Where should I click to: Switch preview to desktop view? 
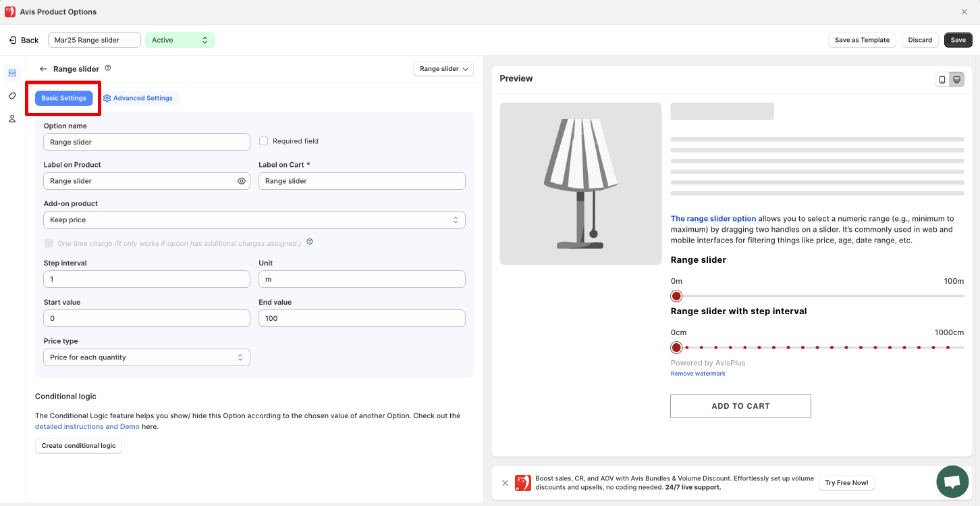tap(956, 80)
